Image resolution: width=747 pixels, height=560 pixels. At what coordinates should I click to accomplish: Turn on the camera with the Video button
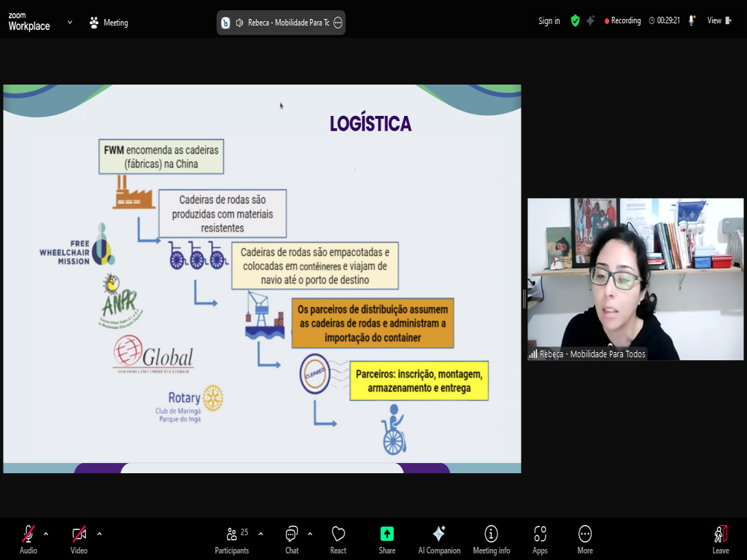click(79, 538)
